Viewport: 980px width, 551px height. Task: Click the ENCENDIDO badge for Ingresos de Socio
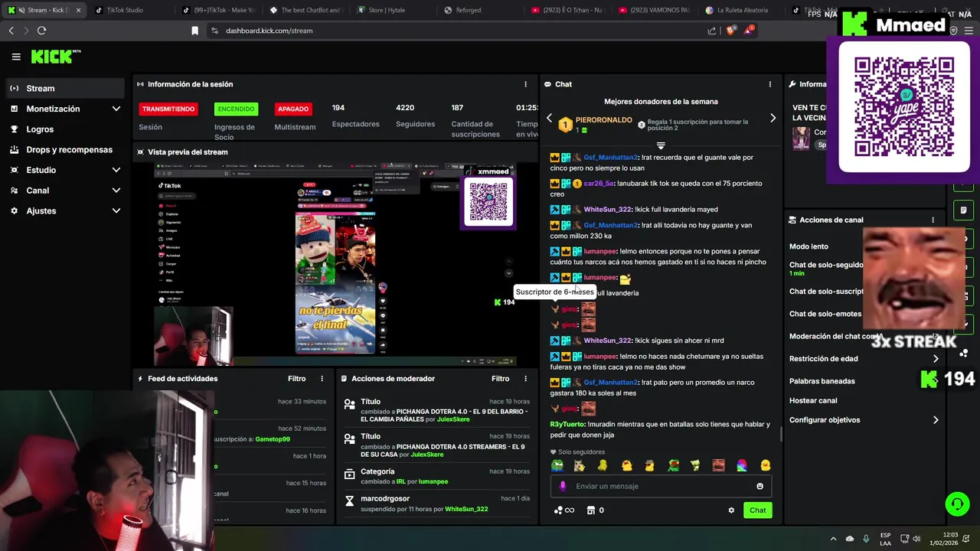point(236,109)
